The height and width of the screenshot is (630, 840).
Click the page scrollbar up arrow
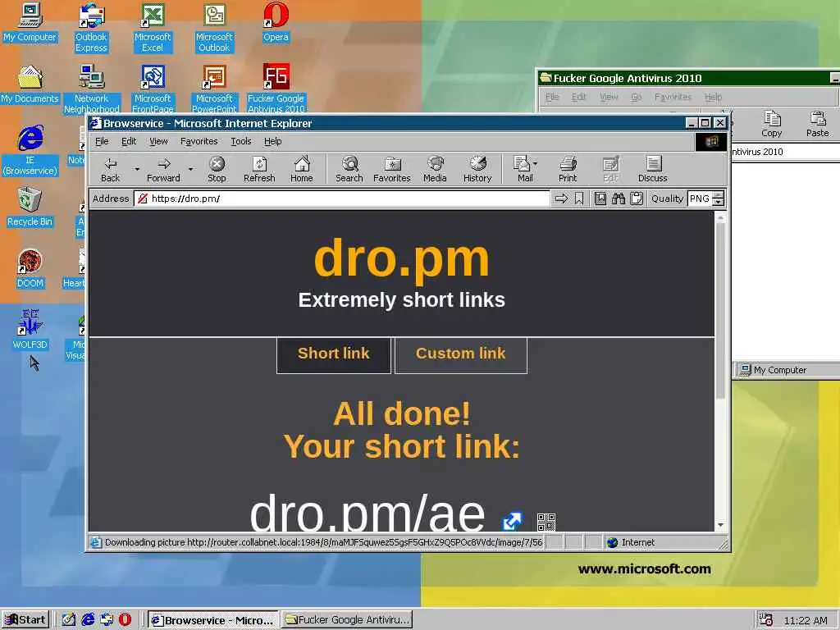tap(720, 217)
